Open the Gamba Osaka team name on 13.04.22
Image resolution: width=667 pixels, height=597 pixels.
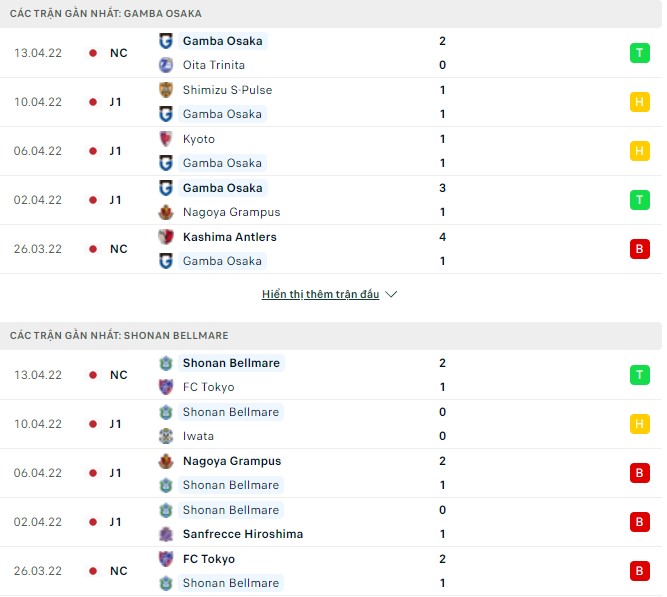pyautogui.click(x=222, y=41)
